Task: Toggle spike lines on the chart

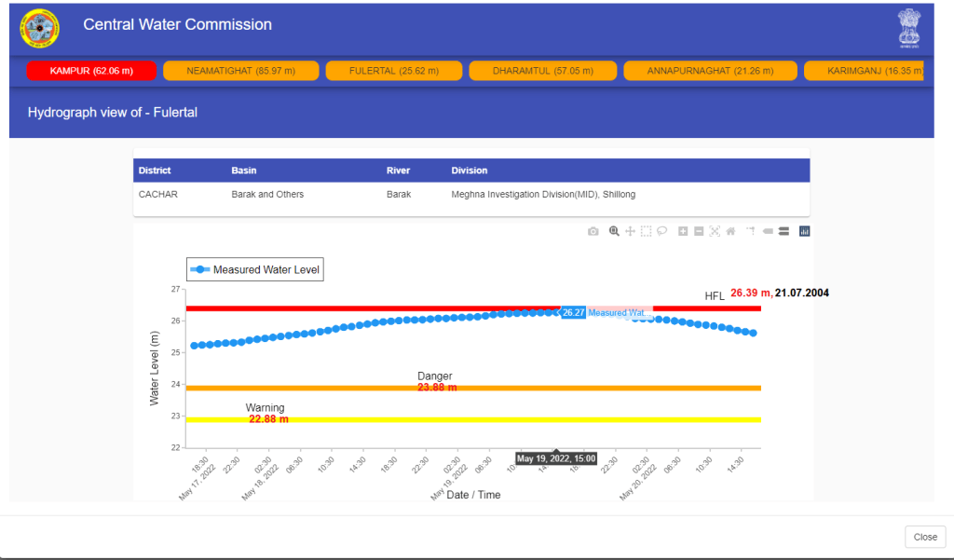Action: point(750,231)
